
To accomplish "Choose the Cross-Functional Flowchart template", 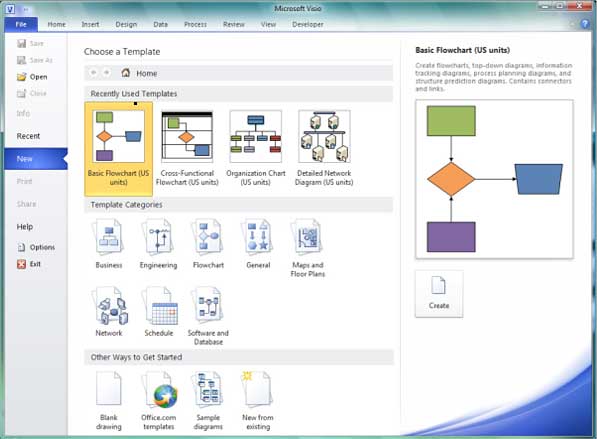I will click(x=187, y=149).
